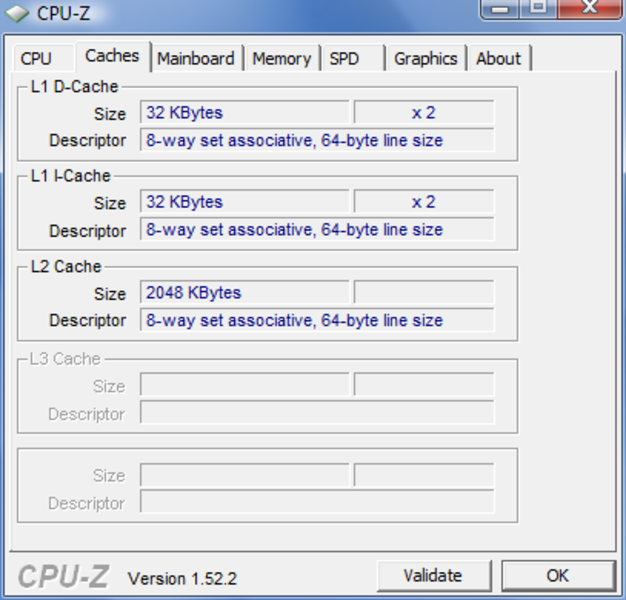This screenshot has height=600, width=626.
Task: Click the CPU-Z title bar chip icon
Action: [17, 13]
